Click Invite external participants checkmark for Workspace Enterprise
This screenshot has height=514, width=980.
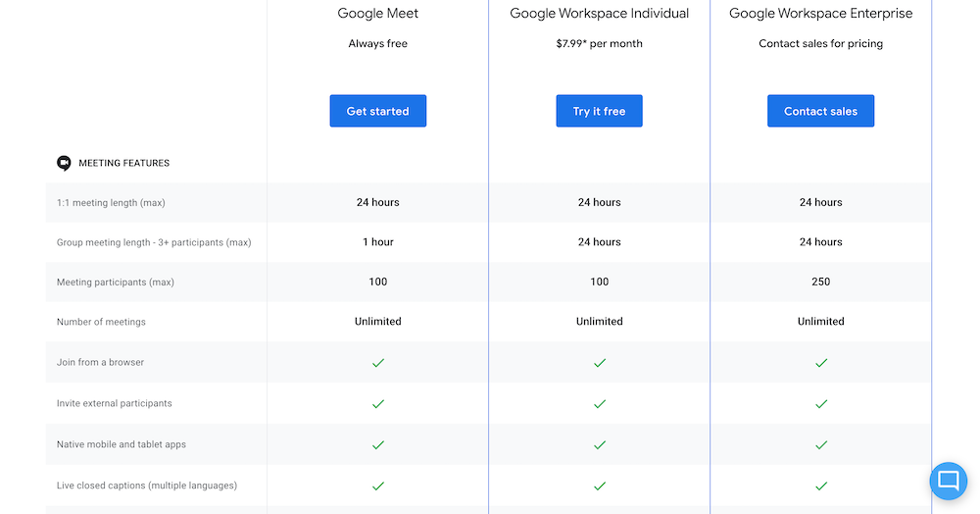821,404
